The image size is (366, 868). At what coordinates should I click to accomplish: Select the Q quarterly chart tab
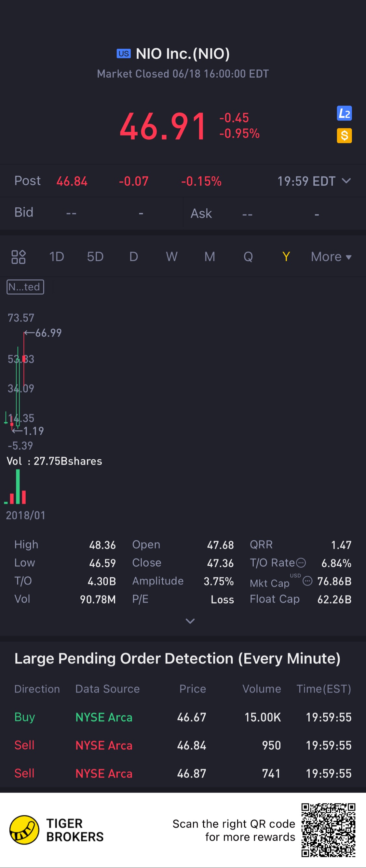pyautogui.click(x=248, y=257)
